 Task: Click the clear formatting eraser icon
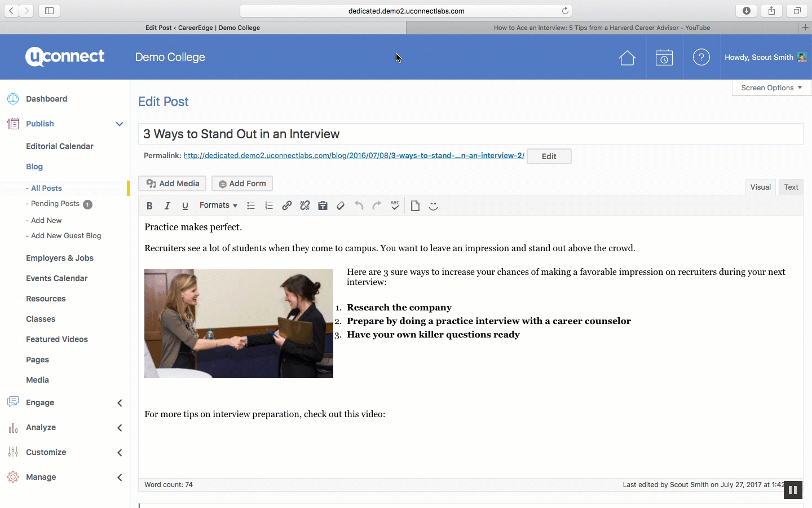[x=341, y=206]
